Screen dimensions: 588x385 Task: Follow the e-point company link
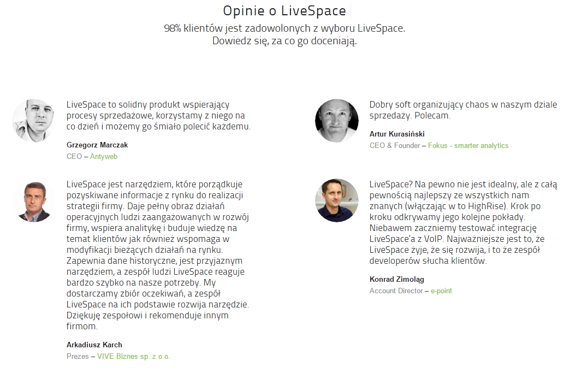click(441, 291)
